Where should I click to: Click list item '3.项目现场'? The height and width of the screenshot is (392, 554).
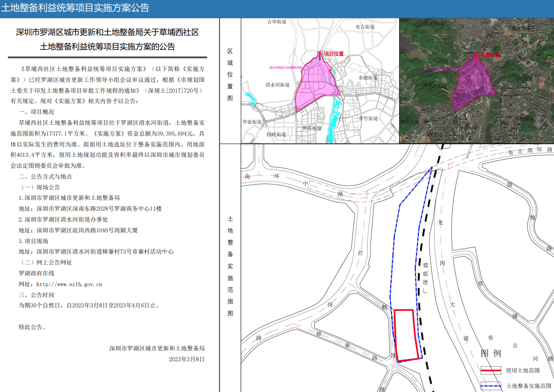[x=33, y=241]
